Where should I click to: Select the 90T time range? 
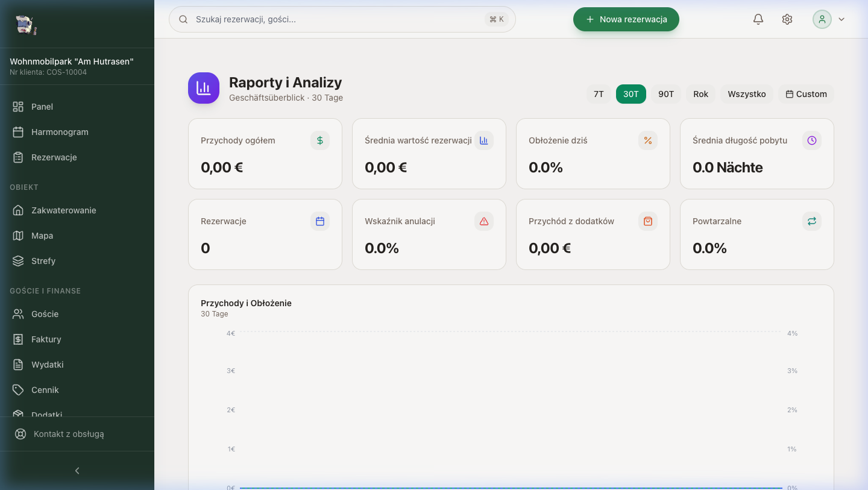[x=666, y=94]
